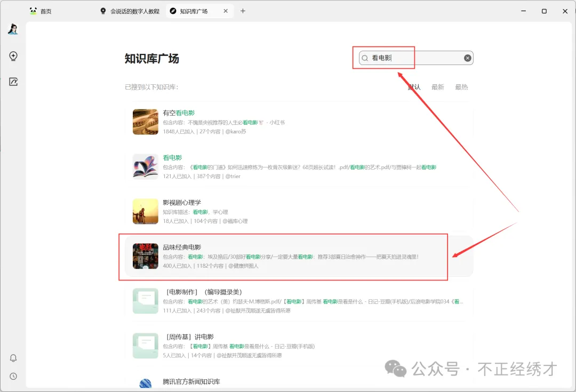Click the 知识库描述: 看电影, 学心理 text

coord(195,212)
